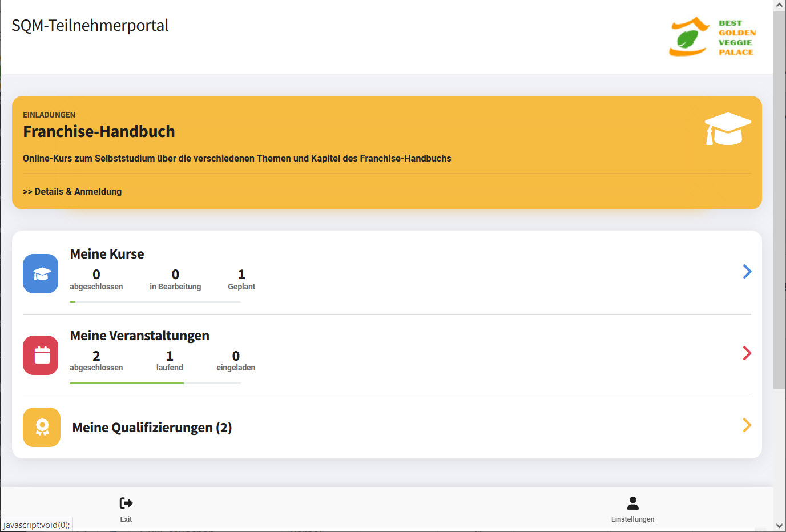786x532 pixels.
Task: Click the white graduation cap in invitation banner
Action: [727, 128]
